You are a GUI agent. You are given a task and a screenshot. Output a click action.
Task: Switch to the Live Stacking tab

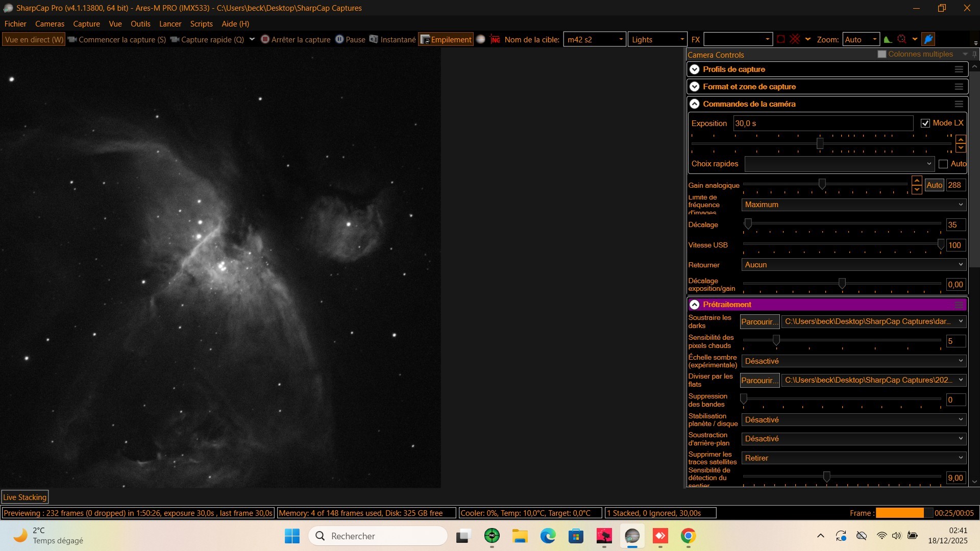click(24, 497)
